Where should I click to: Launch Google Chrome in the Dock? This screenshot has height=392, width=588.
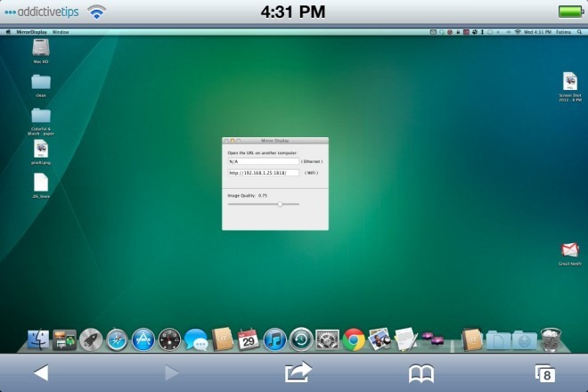pyautogui.click(x=354, y=339)
